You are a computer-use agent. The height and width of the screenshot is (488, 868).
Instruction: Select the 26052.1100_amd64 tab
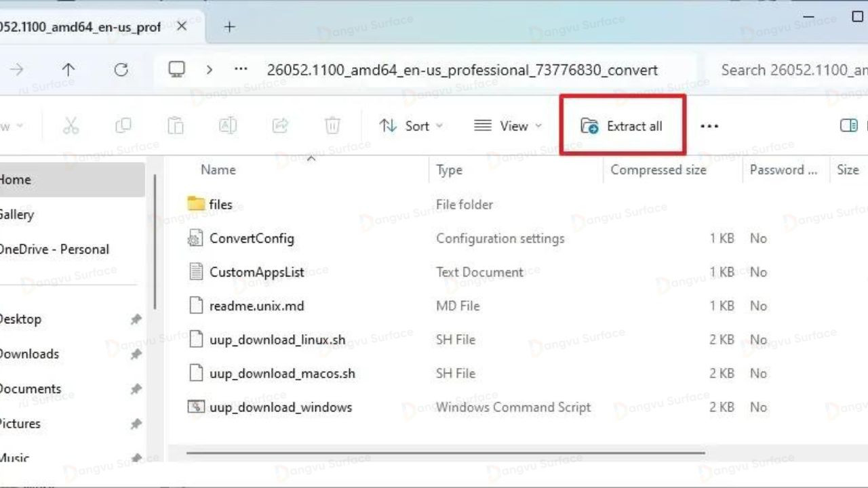pos(88,26)
